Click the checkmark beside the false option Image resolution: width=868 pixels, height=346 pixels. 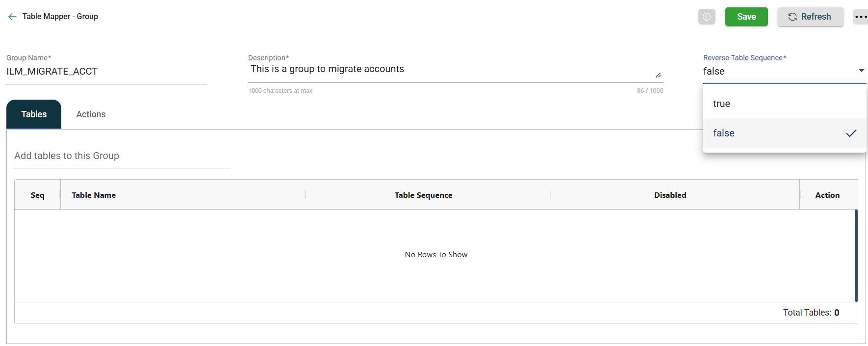pyautogui.click(x=851, y=133)
